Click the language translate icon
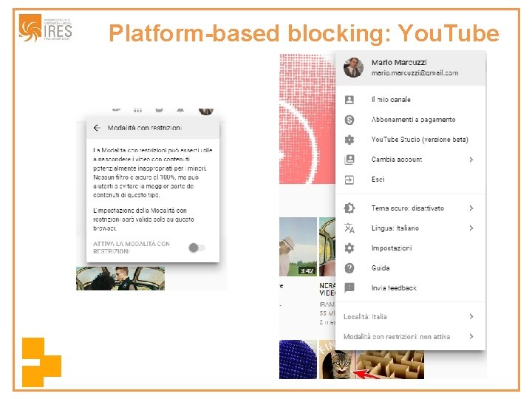The height and width of the screenshot is (399, 532). coord(349,228)
